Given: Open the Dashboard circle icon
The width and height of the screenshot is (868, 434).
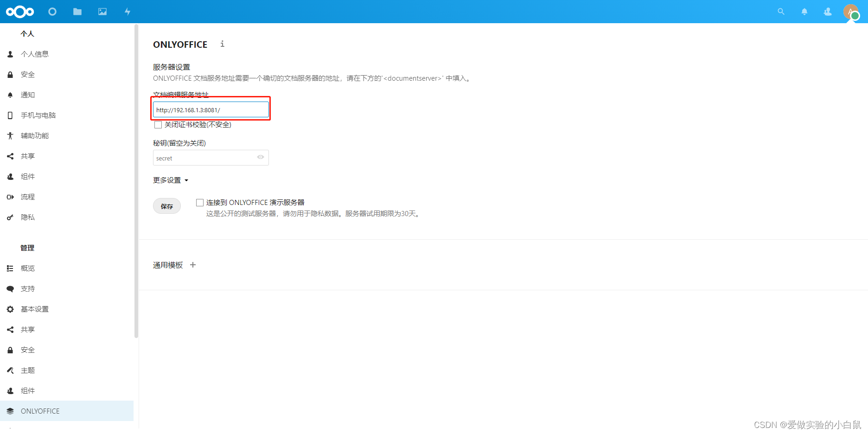Looking at the screenshot, I should tap(52, 12).
